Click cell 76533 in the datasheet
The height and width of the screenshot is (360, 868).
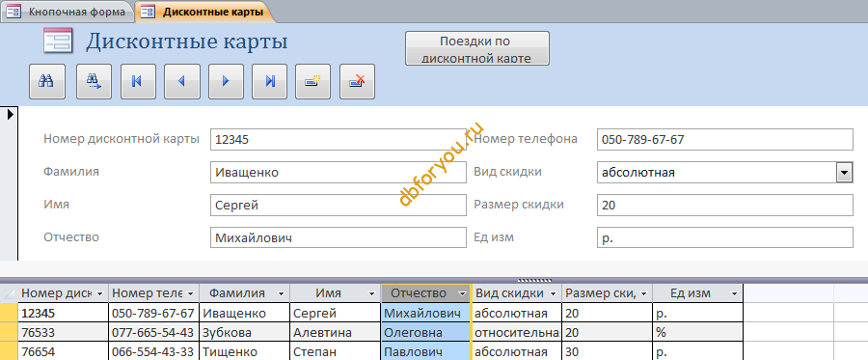(x=64, y=332)
